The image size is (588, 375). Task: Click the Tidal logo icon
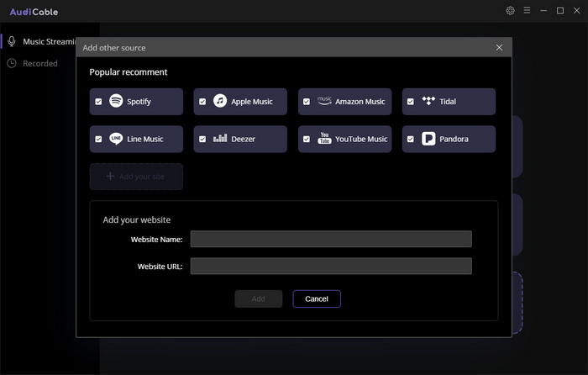tap(428, 101)
